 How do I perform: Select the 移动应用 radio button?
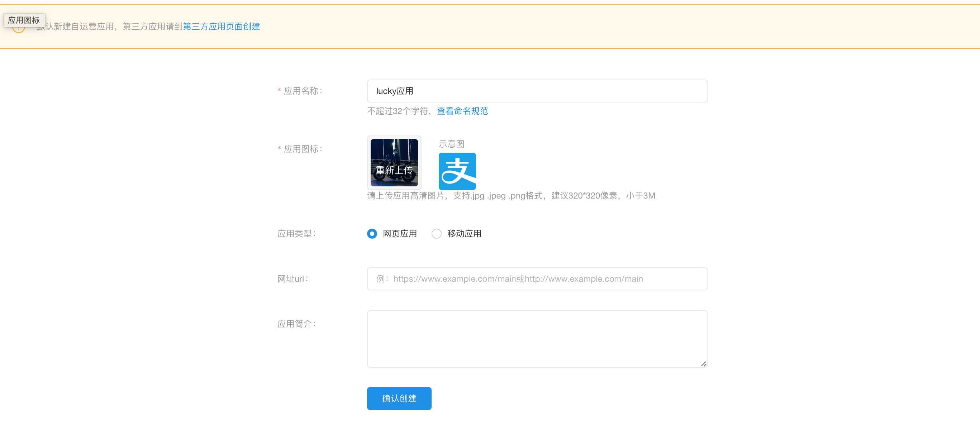436,234
